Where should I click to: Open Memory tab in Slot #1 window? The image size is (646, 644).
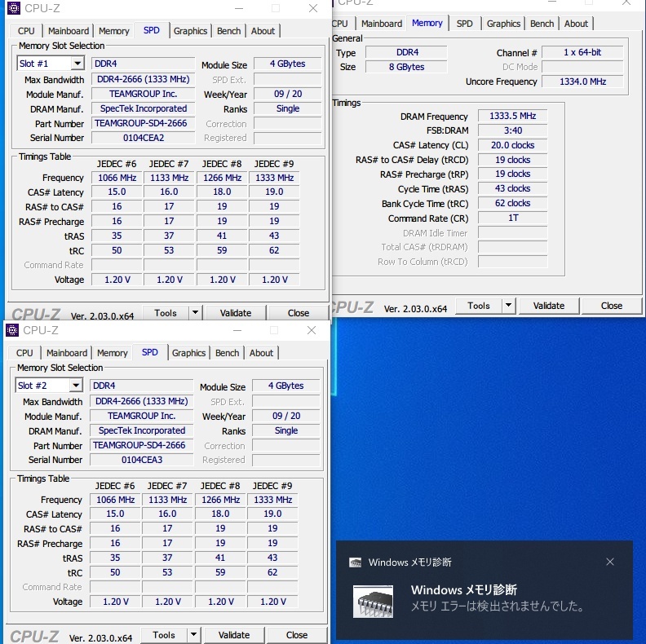click(113, 31)
